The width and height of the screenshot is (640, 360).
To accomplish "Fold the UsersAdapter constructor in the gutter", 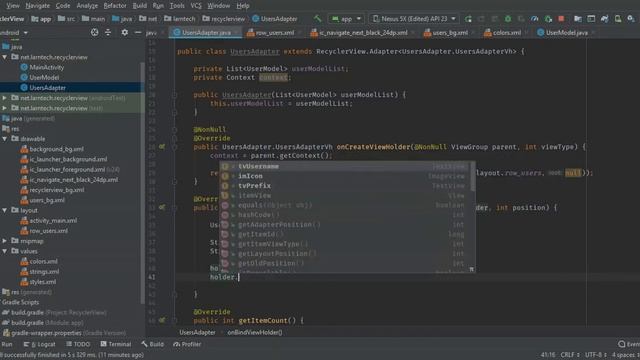I will (174, 95).
